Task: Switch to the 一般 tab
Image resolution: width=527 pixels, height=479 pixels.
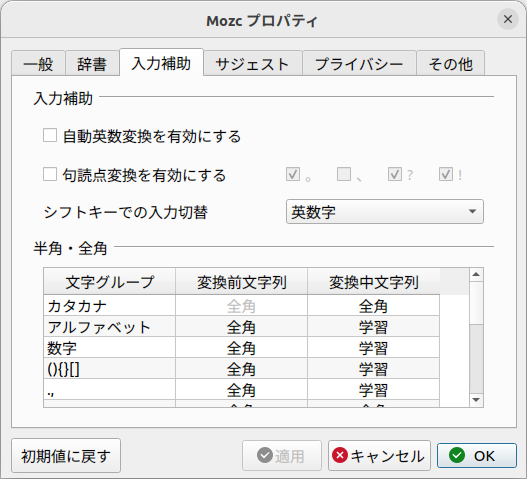Action: (38, 64)
